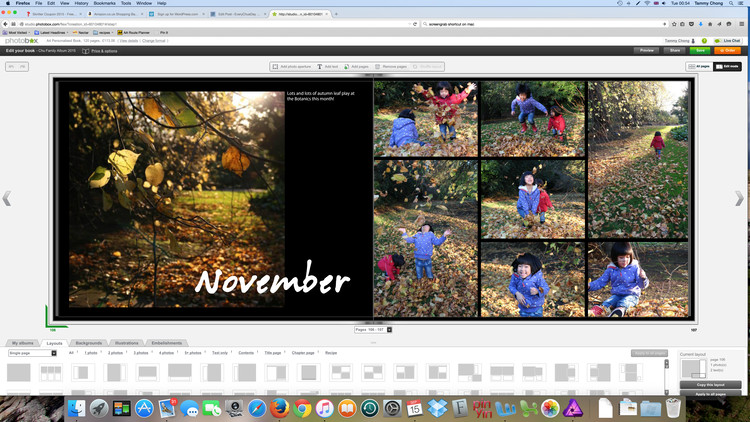This screenshot has height=422, width=750.
Task: Filter layouts by Title page
Action: coord(273,353)
